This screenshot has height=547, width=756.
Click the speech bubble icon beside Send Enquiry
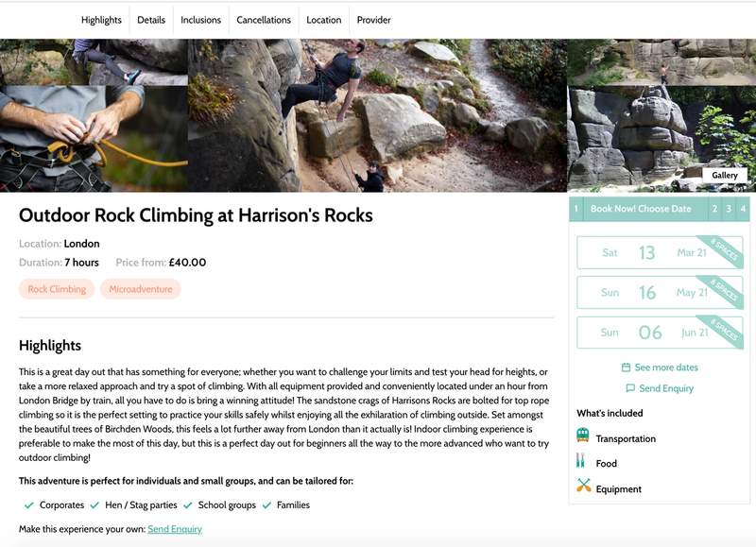click(629, 388)
